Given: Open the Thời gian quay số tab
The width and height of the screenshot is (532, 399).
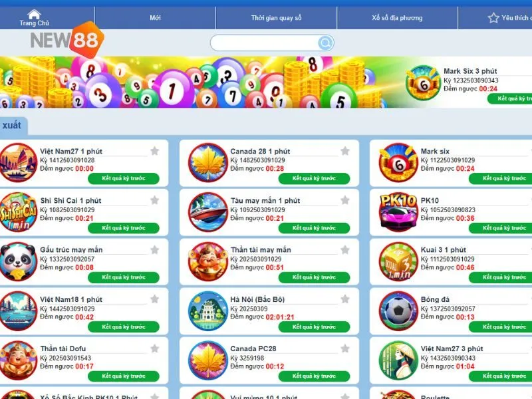Looking at the screenshot, I should pyautogui.click(x=276, y=18).
